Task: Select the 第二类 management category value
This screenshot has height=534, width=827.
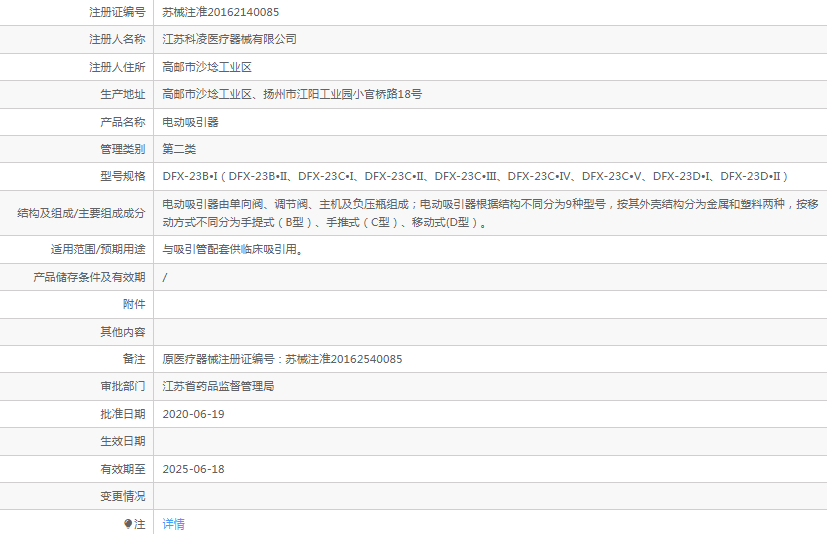Action: pyautogui.click(x=179, y=149)
